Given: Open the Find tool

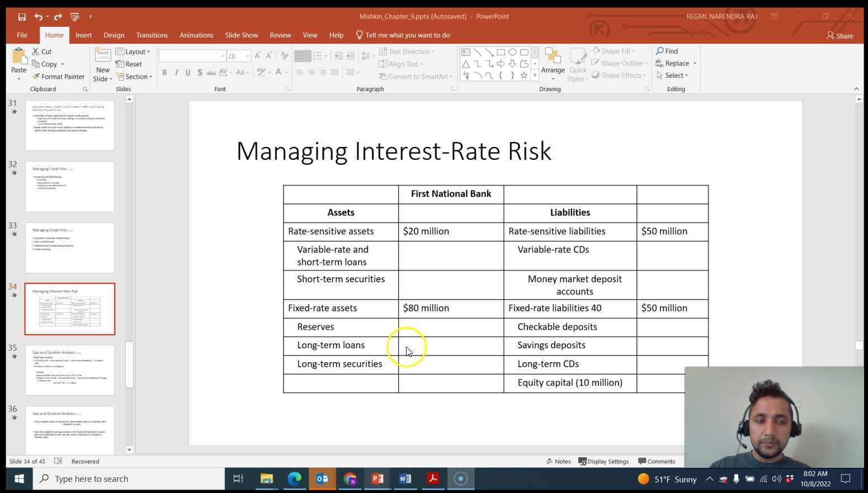Looking at the screenshot, I should 669,51.
